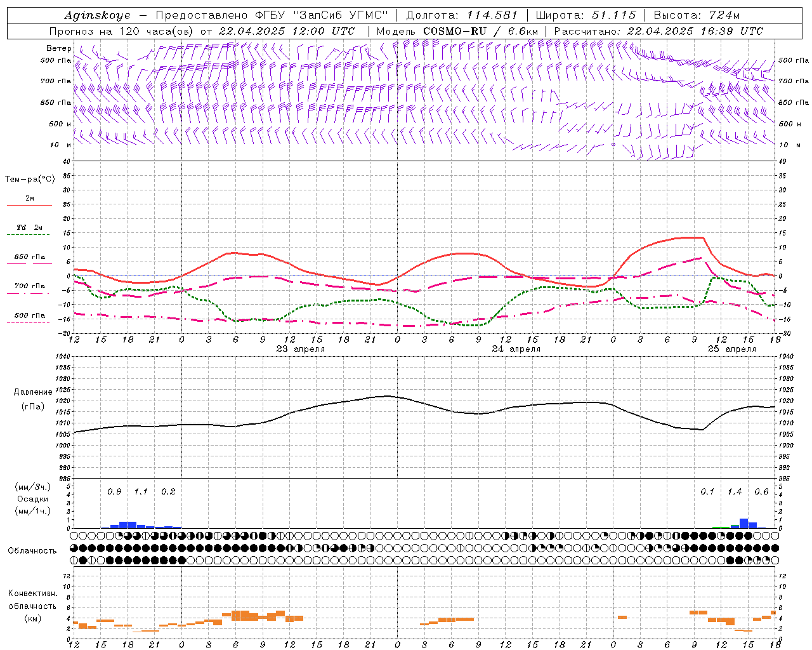The height and width of the screenshot is (650, 812).
Task: Click the 'Конвективн.' convective cloud label
Action: click(32, 594)
